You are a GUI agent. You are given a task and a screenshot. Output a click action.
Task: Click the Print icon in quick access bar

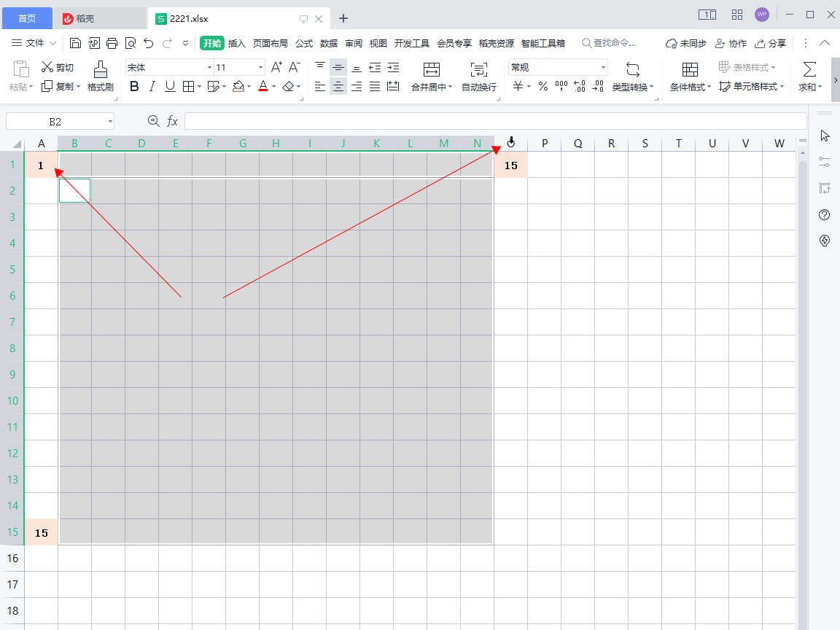tap(112, 44)
